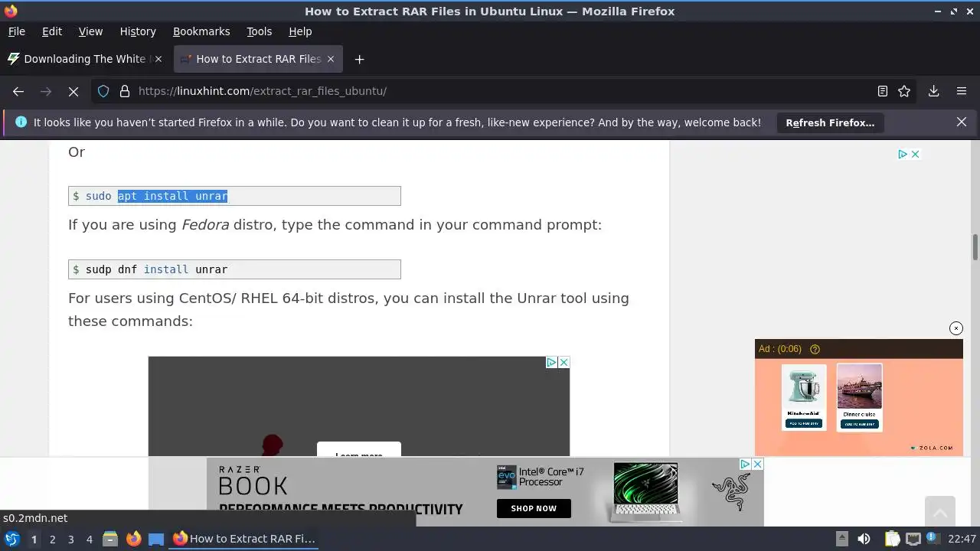Click the page vertical scrollbar thumb
The height and width of the screenshot is (551, 980).
coord(975,247)
